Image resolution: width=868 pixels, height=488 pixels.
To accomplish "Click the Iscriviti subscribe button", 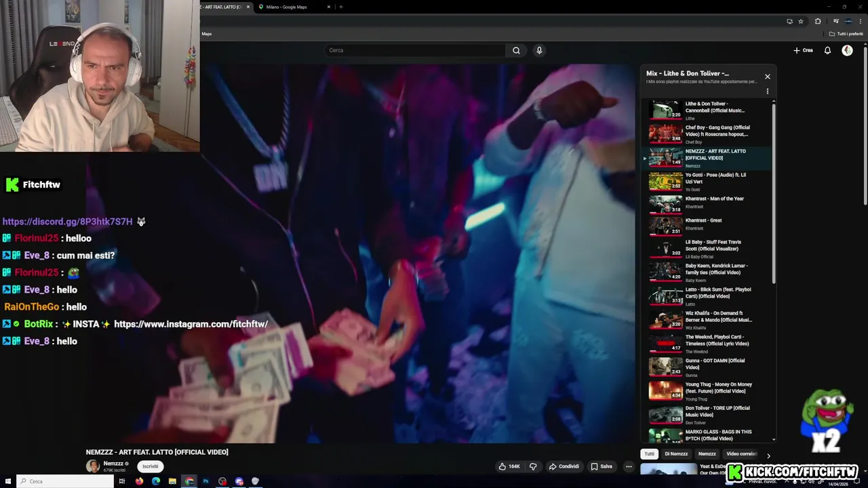I will click(151, 466).
